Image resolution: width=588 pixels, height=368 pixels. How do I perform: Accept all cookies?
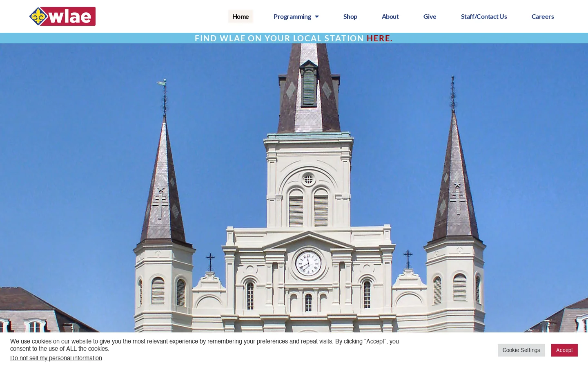tap(564, 350)
